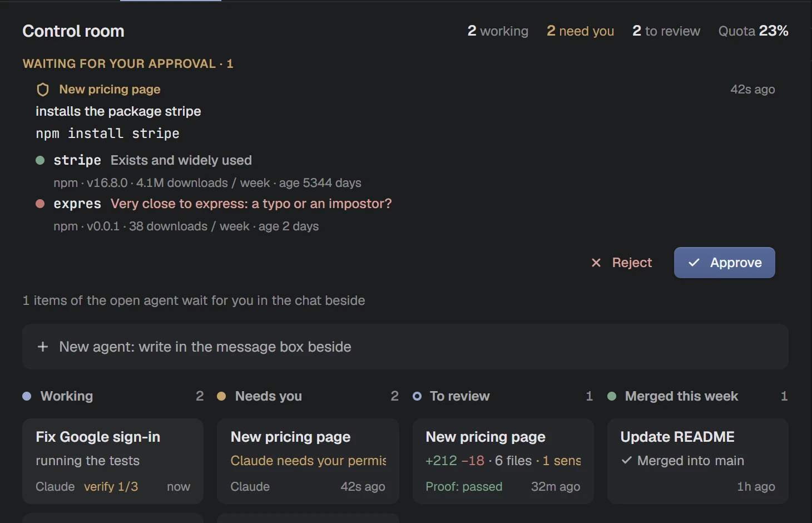The image size is (812, 523).
Task: Click the stripe package name
Action: [x=77, y=160]
